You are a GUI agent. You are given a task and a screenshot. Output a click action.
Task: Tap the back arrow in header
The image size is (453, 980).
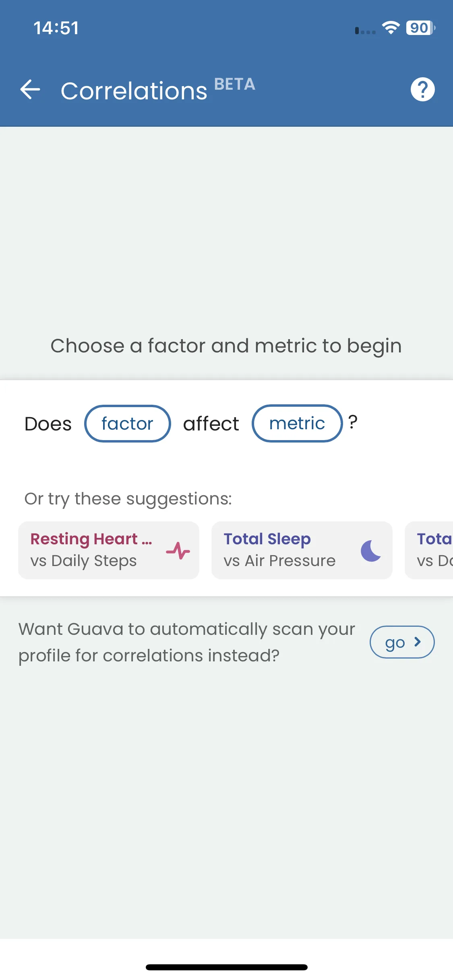(x=30, y=89)
